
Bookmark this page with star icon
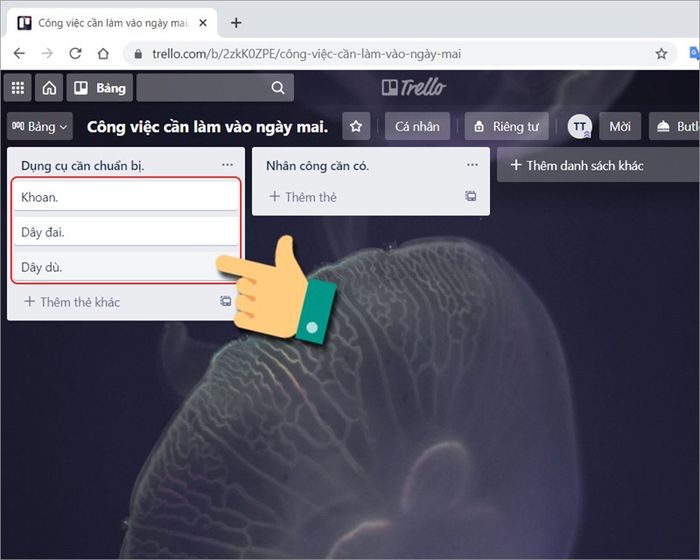pos(661,54)
